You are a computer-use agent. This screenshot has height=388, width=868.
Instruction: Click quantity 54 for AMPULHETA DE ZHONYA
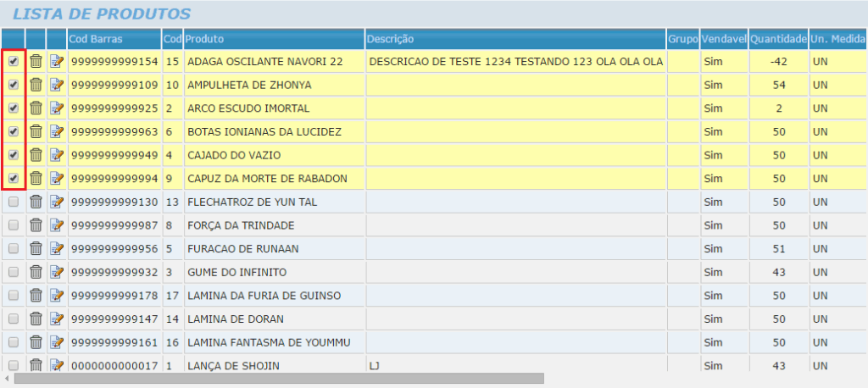pyautogui.click(x=779, y=85)
